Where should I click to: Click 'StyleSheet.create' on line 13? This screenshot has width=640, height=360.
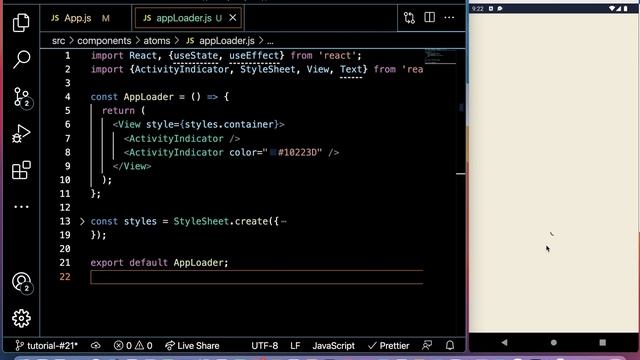tap(220, 221)
